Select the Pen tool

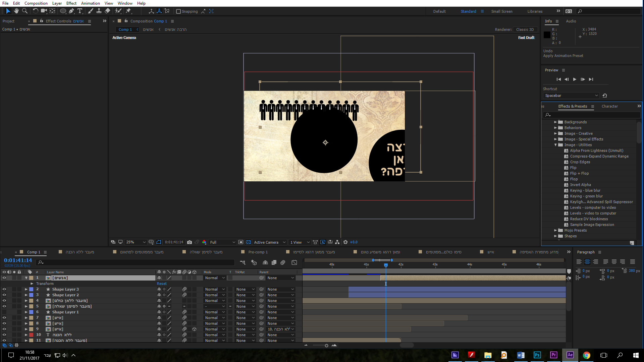71,11
